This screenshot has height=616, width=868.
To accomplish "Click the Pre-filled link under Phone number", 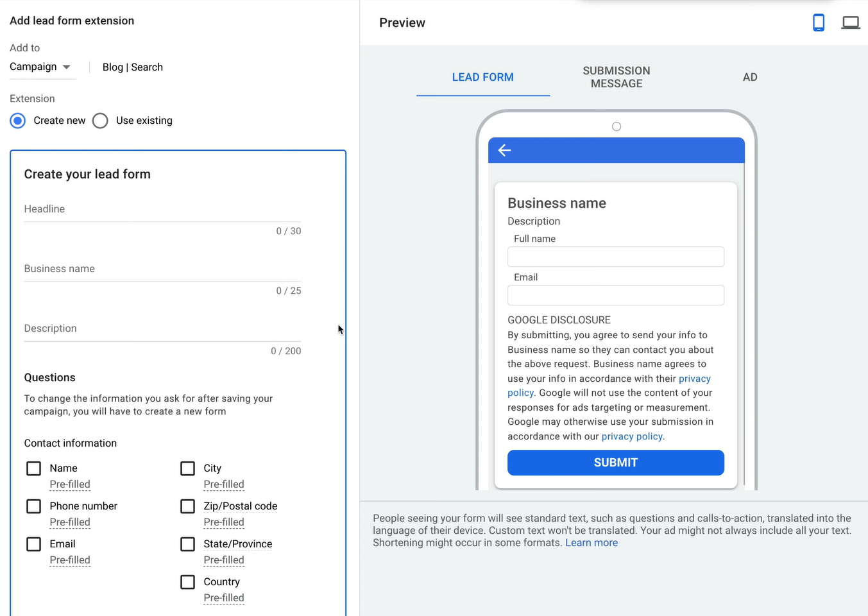I will (69, 522).
